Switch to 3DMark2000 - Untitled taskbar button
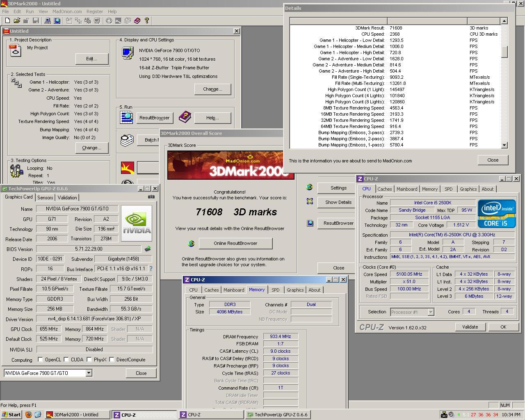525x420 pixels. (x=77, y=415)
